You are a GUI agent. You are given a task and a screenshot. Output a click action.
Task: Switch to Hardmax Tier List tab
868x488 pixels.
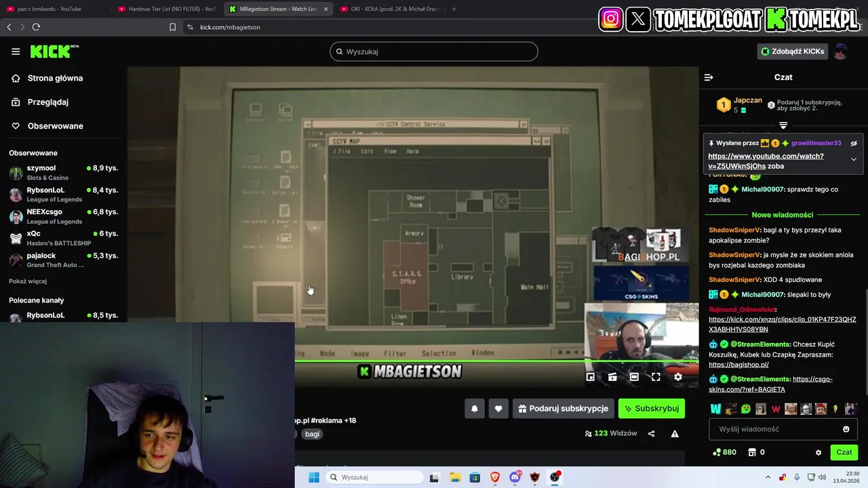click(x=166, y=9)
